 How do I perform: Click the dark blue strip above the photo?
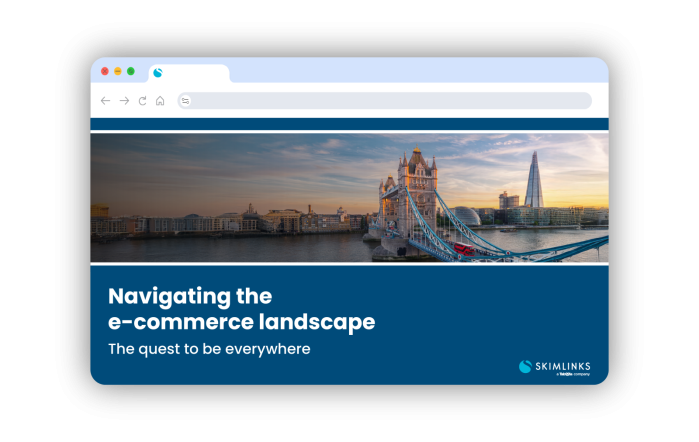point(349,123)
